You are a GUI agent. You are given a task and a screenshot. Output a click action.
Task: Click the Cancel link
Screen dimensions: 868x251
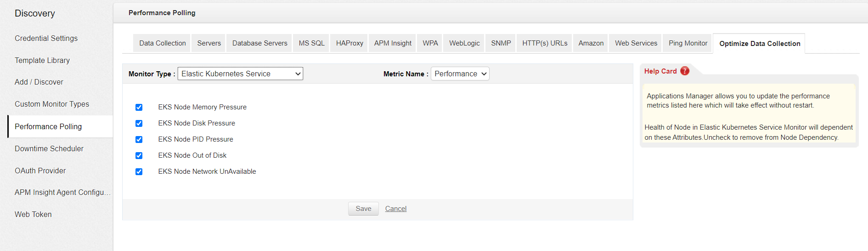click(395, 209)
